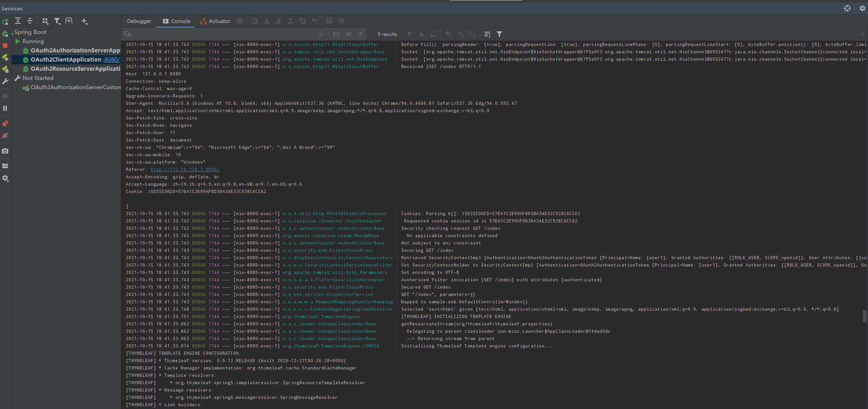868x409 pixels.
Task: Pause the program execution
Action: 5,108
